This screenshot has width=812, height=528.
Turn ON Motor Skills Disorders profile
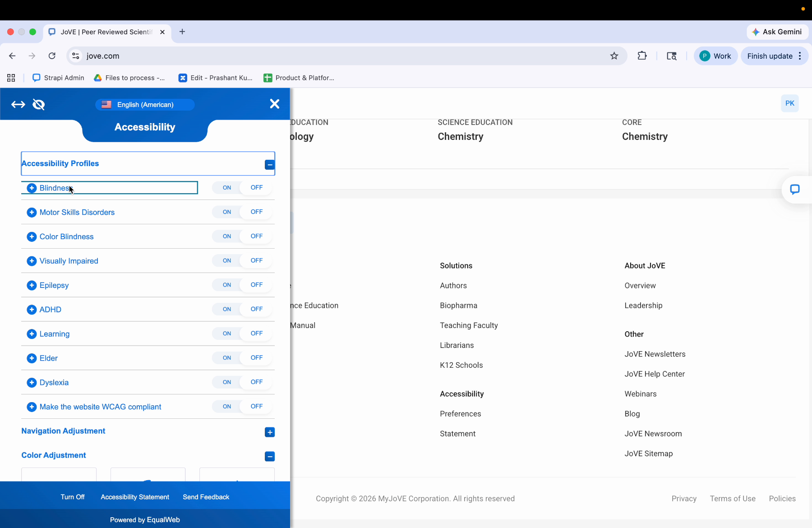(227, 212)
